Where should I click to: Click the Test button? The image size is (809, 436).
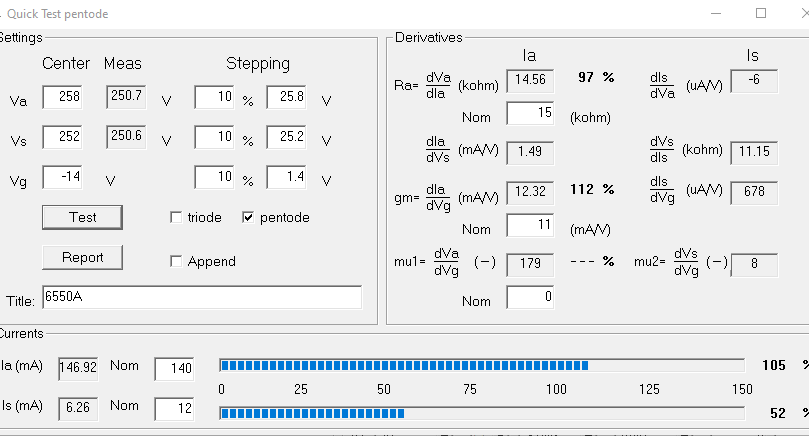coord(82,217)
